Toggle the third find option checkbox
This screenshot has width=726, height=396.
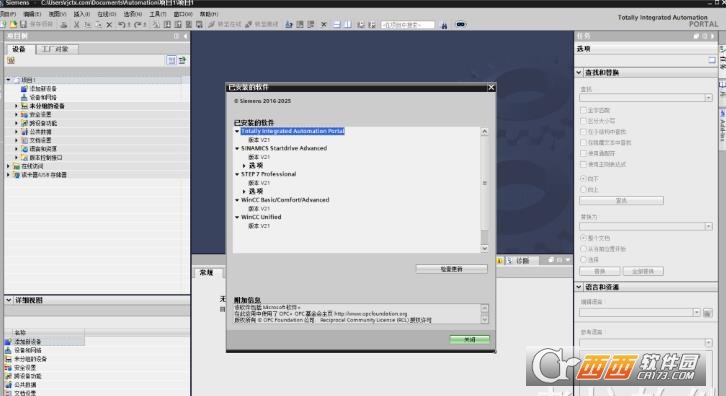click(583, 132)
